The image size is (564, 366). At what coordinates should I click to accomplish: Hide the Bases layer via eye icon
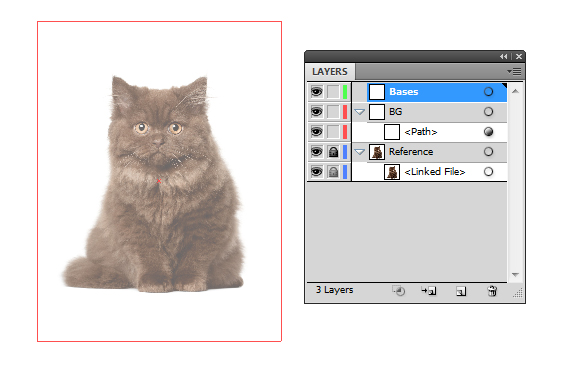point(317,92)
